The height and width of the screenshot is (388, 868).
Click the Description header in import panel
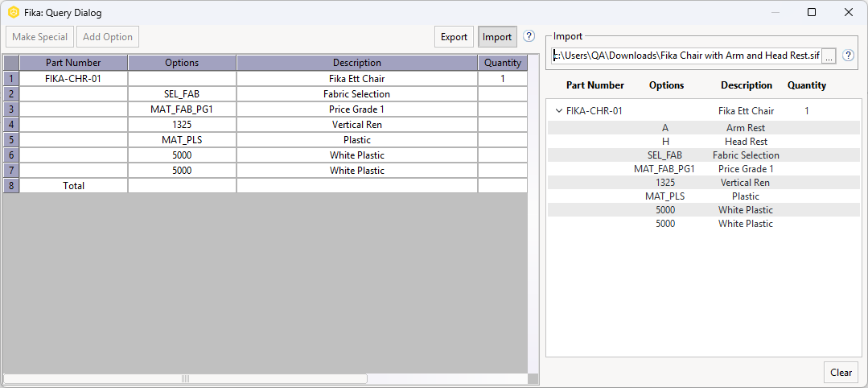click(x=747, y=85)
